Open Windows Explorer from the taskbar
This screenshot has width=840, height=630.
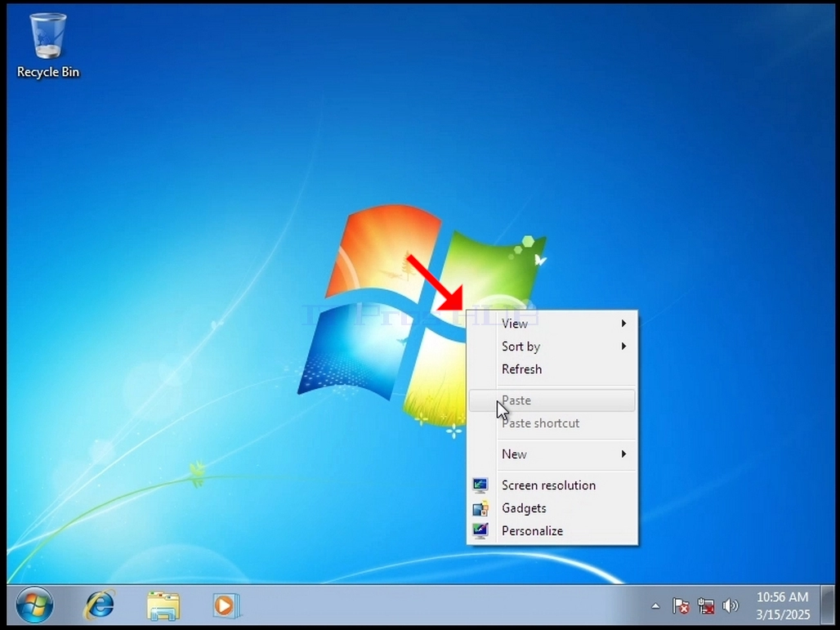pos(163,605)
